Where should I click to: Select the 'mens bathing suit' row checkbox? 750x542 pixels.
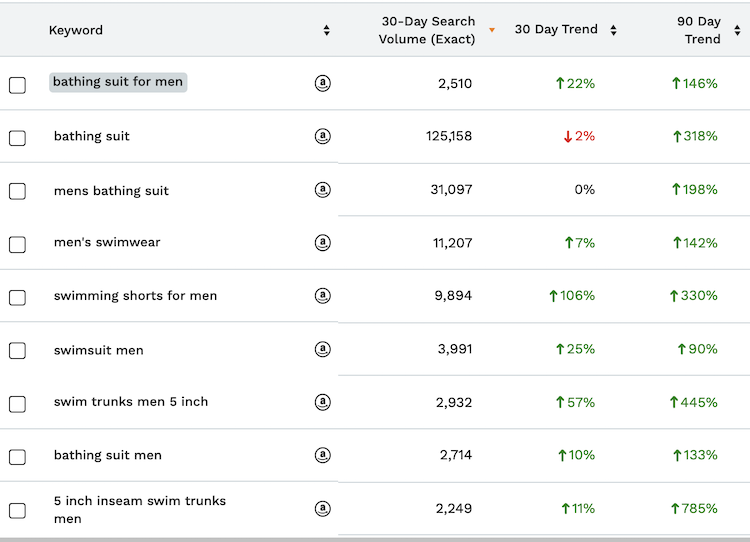(x=17, y=191)
